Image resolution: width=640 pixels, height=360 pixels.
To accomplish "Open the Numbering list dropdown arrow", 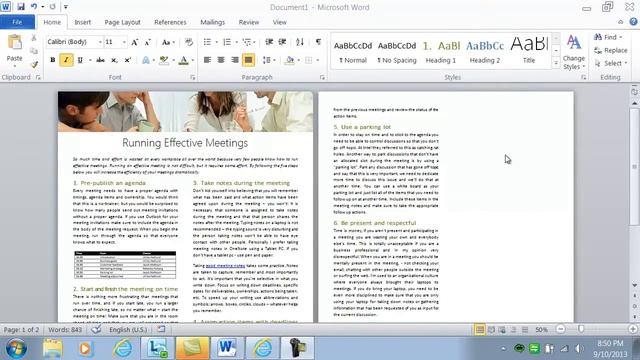I will pyautogui.click(x=236, y=42).
